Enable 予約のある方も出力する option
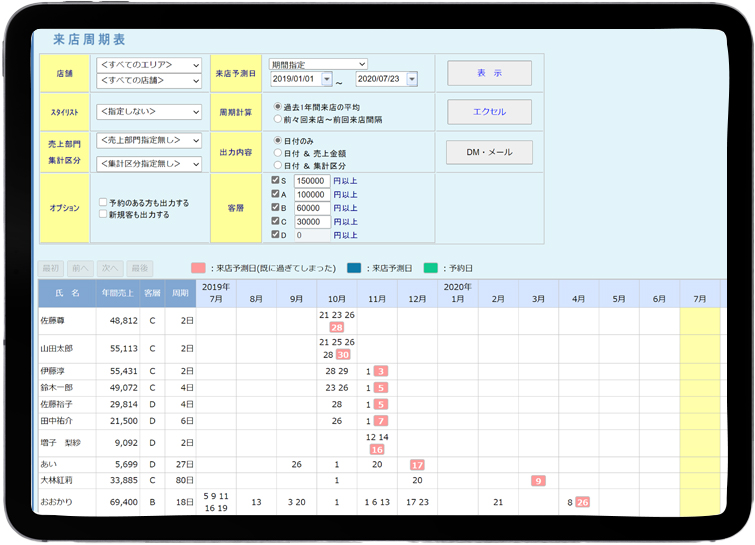The image size is (755, 545). (103, 202)
